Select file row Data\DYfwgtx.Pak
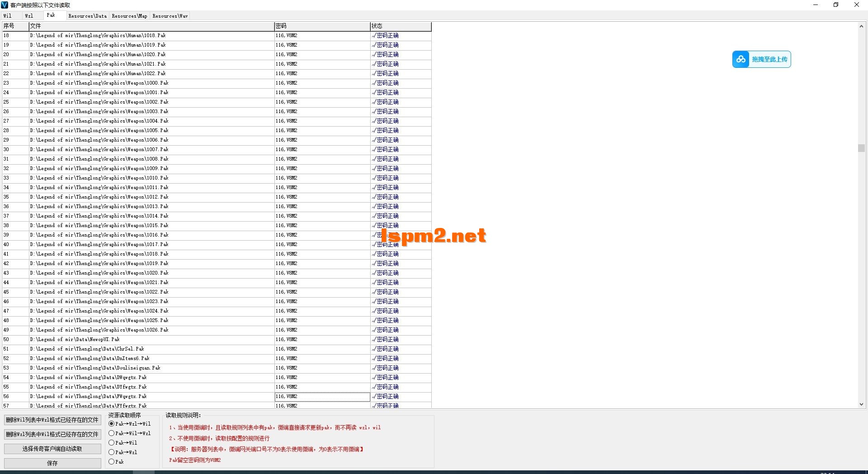This screenshot has height=474, width=868. coord(151,387)
